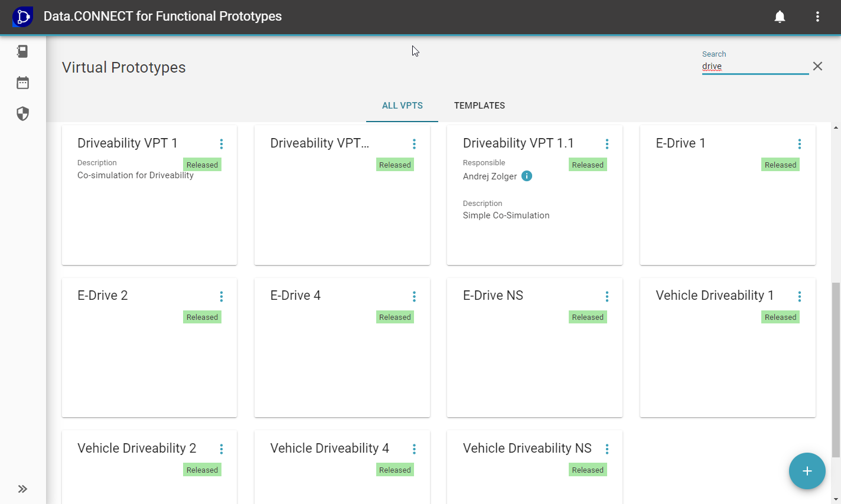
Task: Open the E-Drive 1 card title
Action: [x=680, y=143]
